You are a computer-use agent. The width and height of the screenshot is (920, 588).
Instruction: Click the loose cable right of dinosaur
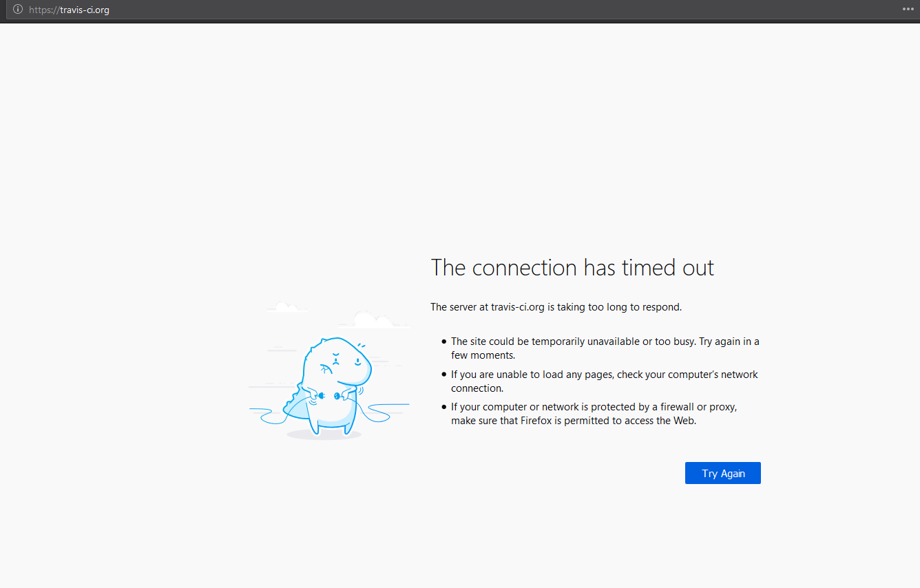click(x=386, y=412)
